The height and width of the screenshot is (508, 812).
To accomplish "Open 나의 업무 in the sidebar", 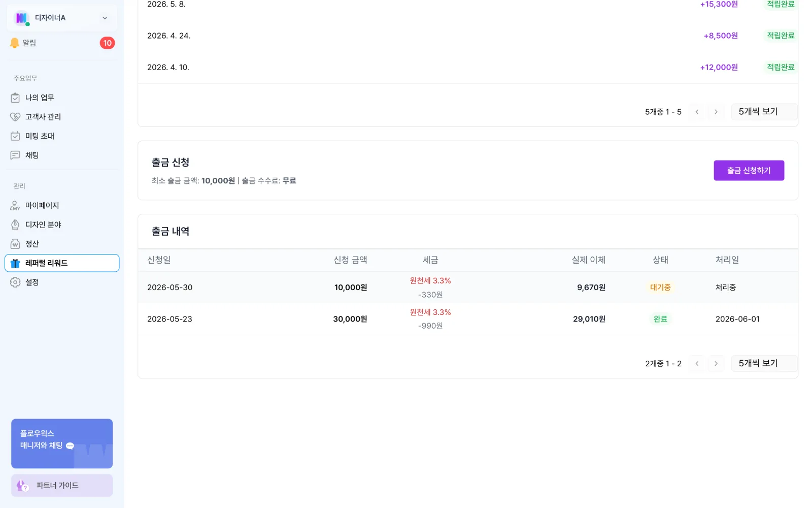I will 62,98.
